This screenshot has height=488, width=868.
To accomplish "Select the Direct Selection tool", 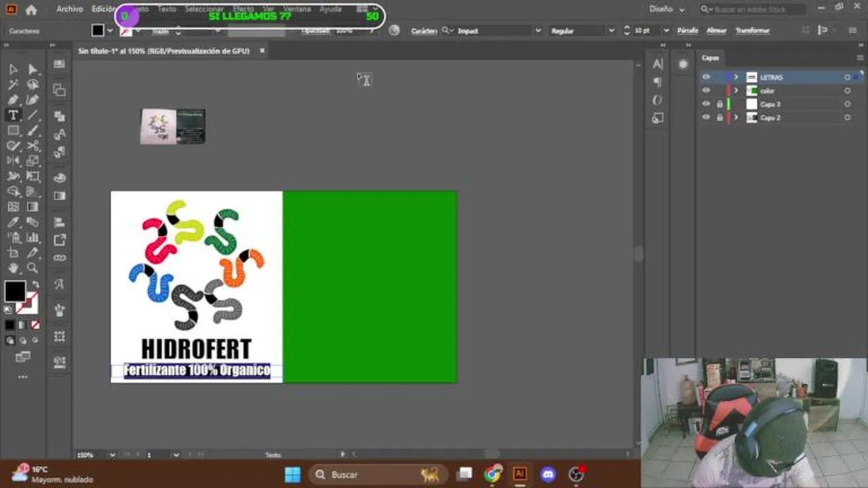I will point(32,69).
